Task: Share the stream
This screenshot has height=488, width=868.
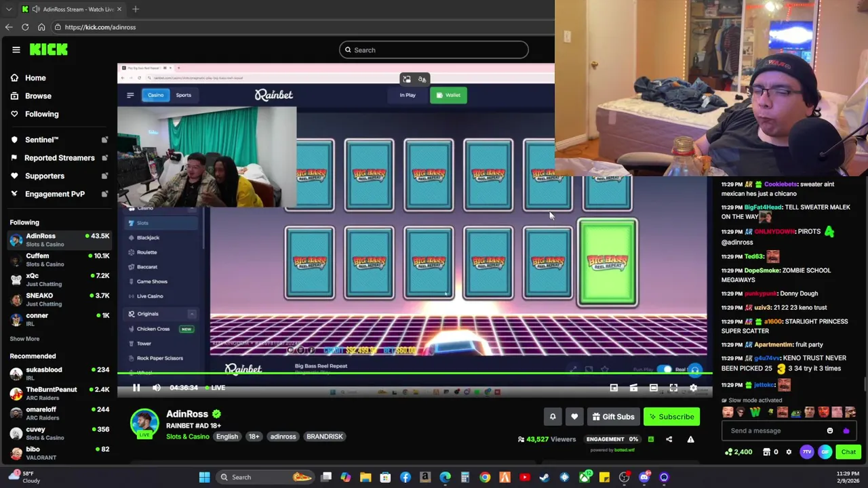Action: [669, 439]
